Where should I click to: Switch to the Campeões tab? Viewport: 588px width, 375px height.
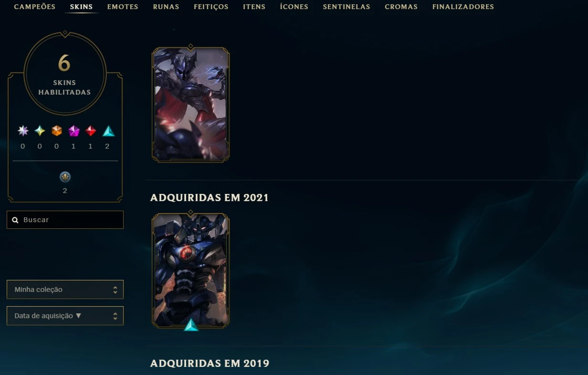[35, 7]
